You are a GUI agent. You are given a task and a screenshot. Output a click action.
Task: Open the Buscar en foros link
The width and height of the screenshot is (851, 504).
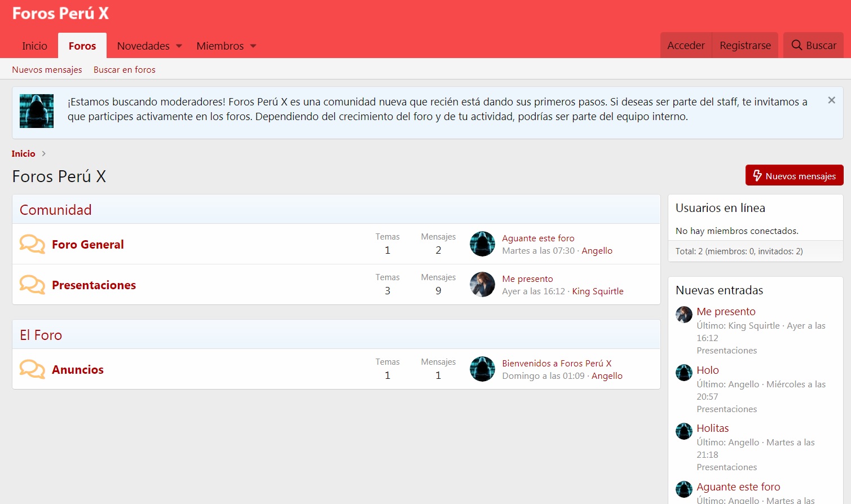point(125,69)
